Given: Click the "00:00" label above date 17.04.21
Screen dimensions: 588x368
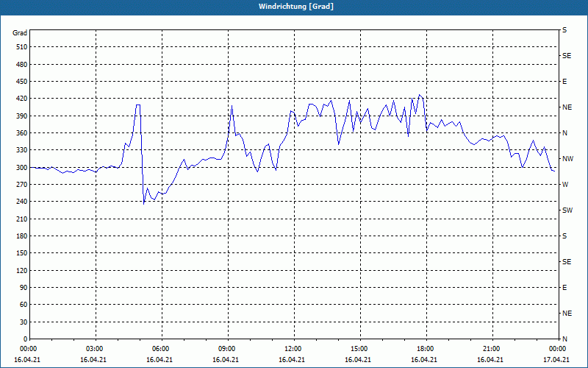Looking at the screenshot, I should tap(558, 349).
